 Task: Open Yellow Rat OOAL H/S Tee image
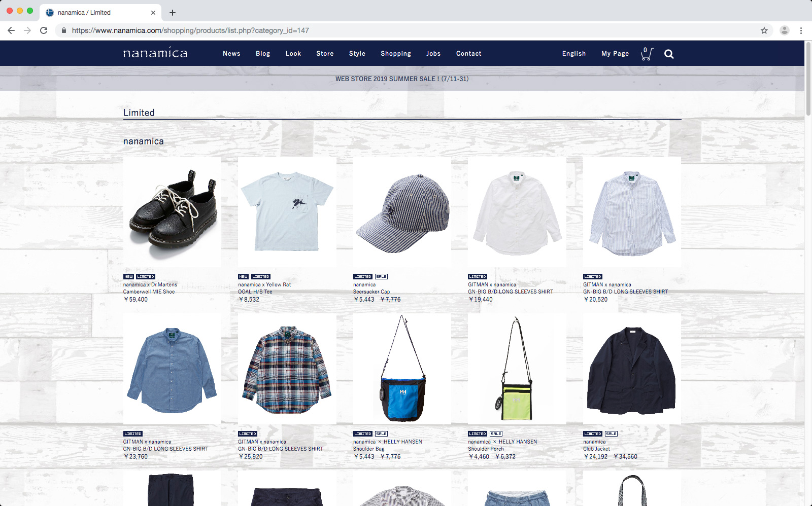click(287, 212)
